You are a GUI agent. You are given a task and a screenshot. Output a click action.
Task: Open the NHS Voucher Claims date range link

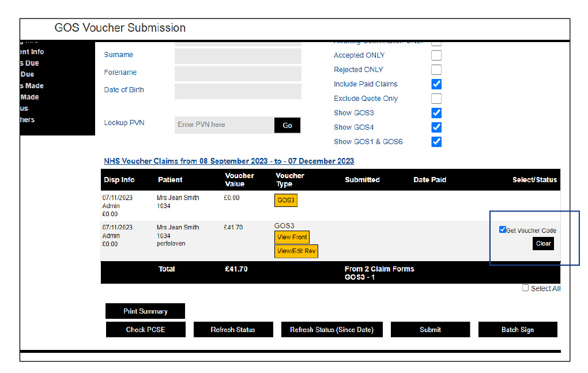[x=229, y=161]
